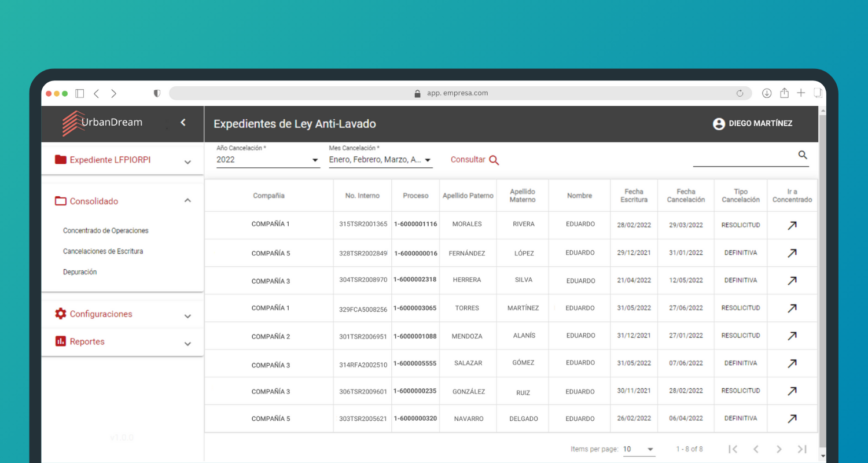Viewport: 868px width, 463px height.
Task: Collapse sidebar with the left chevron
Action: (183, 122)
